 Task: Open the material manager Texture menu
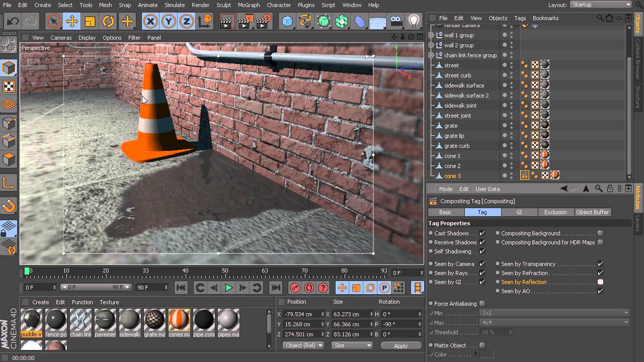pos(109,302)
